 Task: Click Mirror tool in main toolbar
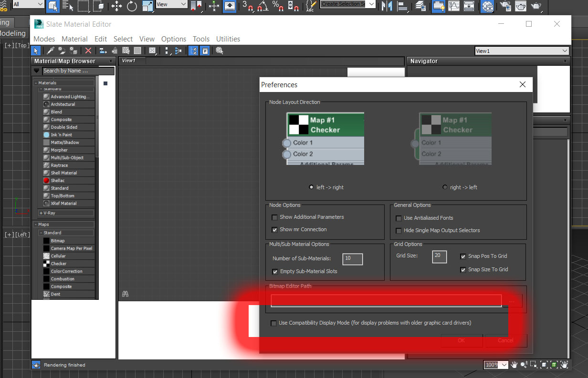pos(388,6)
